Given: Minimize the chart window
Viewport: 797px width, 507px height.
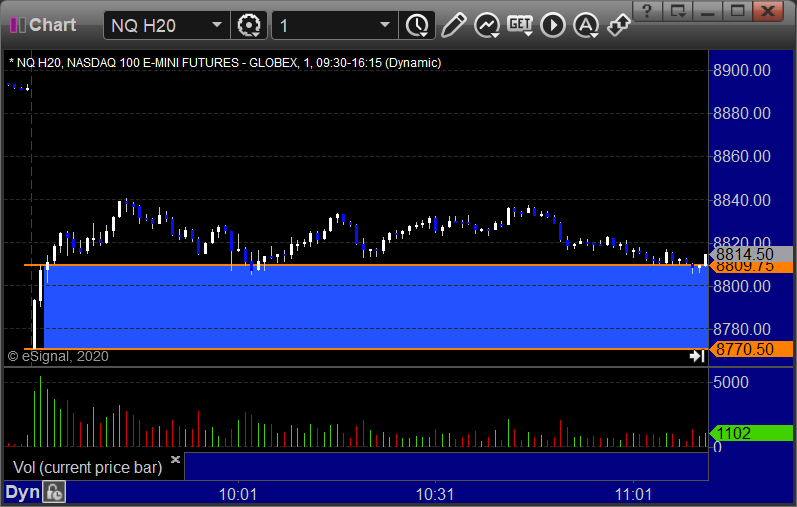Looking at the screenshot, I should (x=708, y=10).
